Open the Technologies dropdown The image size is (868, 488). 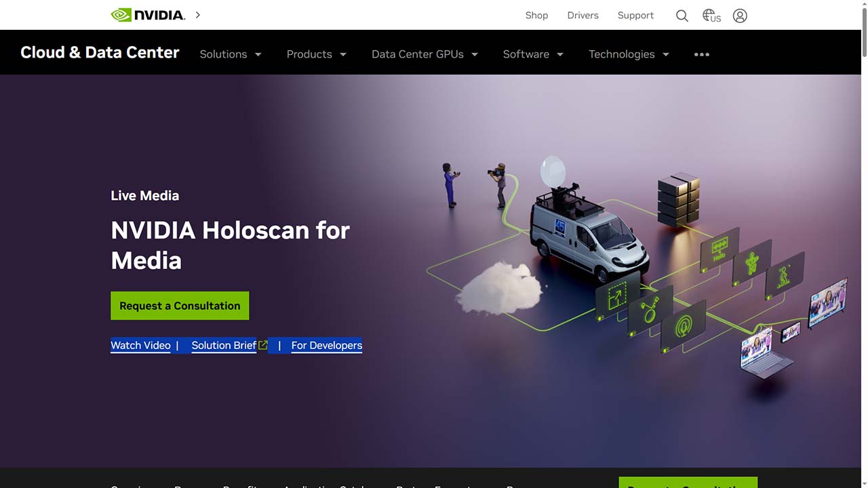pos(629,54)
